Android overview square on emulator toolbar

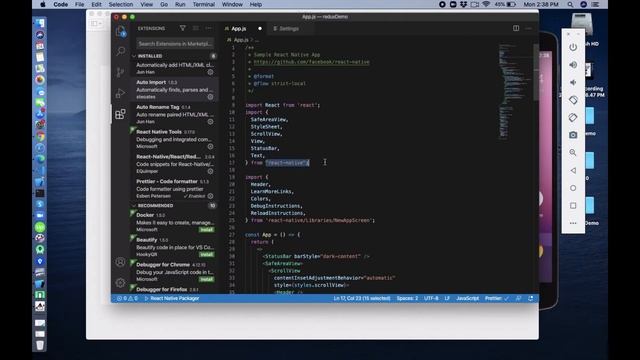[x=573, y=205]
